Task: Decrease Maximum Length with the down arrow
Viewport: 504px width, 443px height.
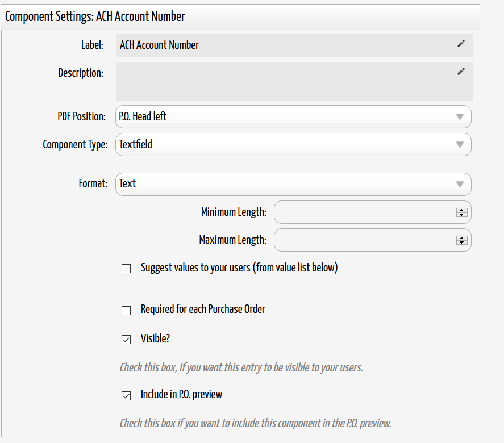Action: click(x=461, y=242)
